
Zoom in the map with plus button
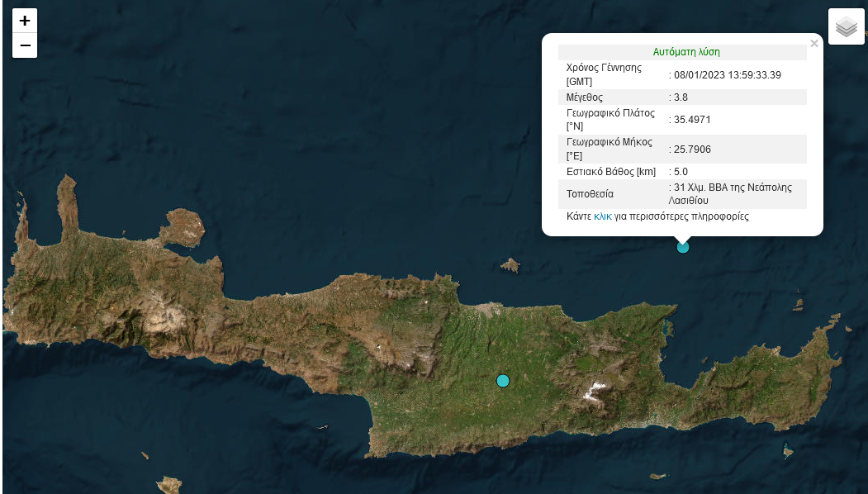(x=25, y=21)
